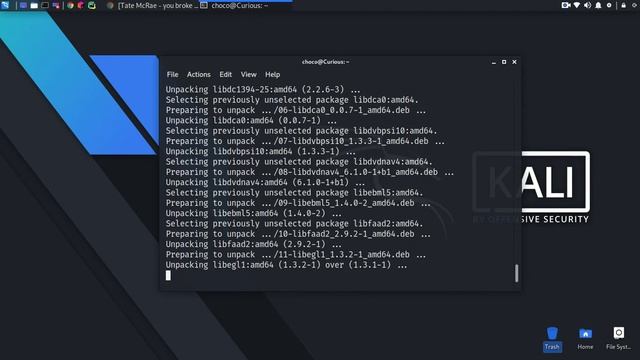Viewport: 640px width, 360px height.
Task: Click the Chrome browser launcher in panel
Action: coord(70,5)
